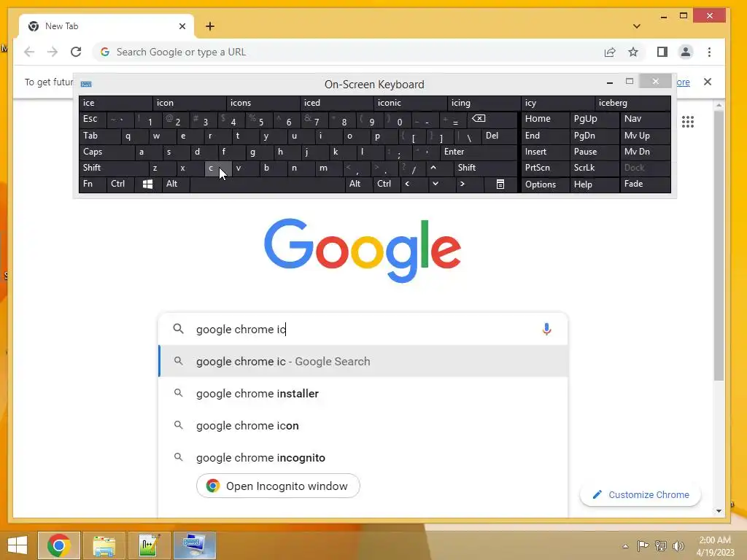Click the Chrome back arrow
Screen dimensions: 747x560
(x=29, y=52)
